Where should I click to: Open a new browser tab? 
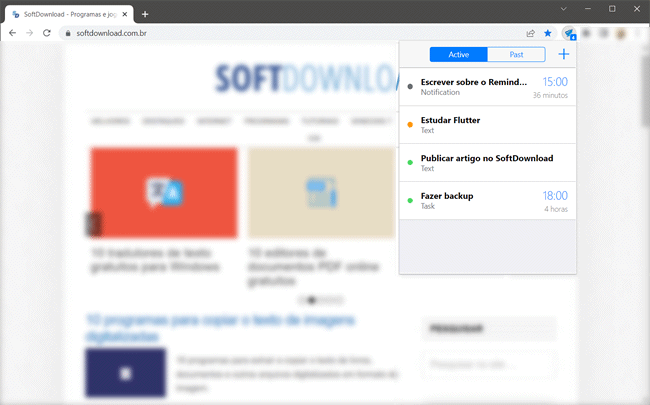(x=145, y=15)
